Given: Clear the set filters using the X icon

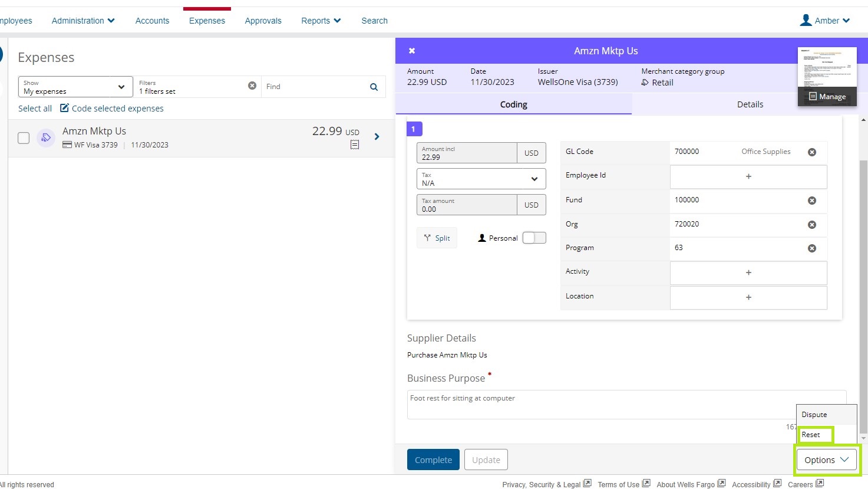Looking at the screenshot, I should [x=252, y=86].
